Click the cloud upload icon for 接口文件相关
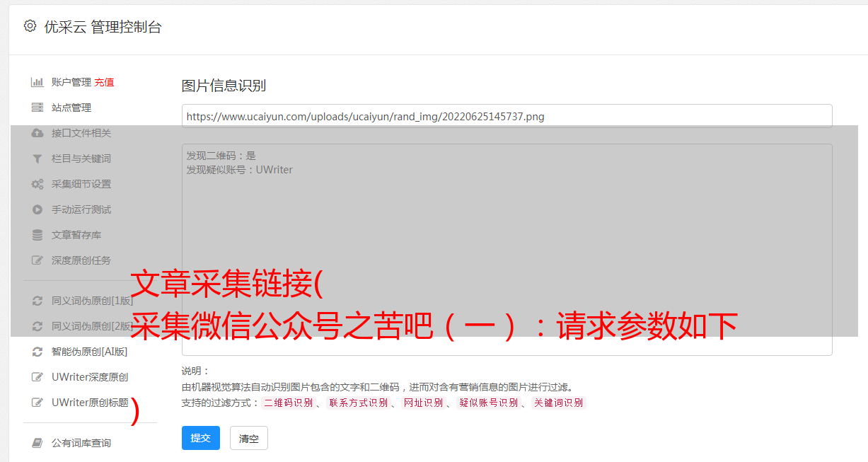The width and height of the screenshot is (868, 462). [37, 133]
